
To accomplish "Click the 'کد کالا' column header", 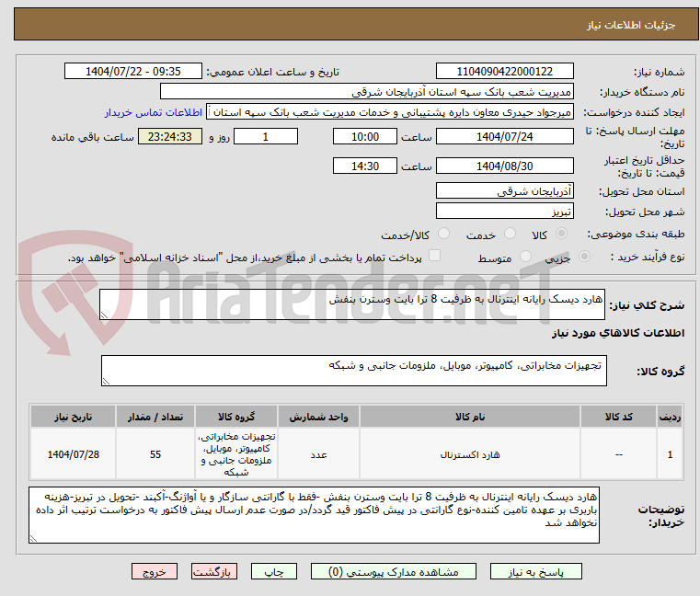I will pos(618,417).
